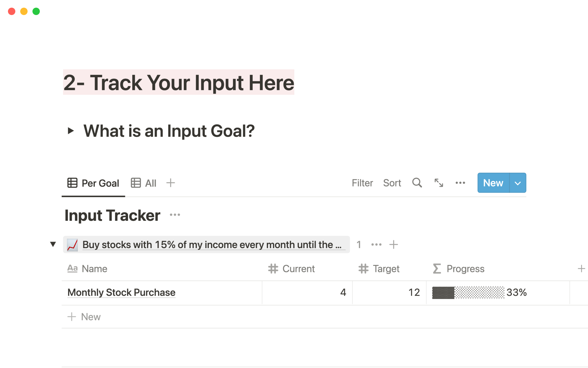This screenshot has height=368, width=588.
Task: Click the search magnifier icon
Action: (x=417, y=183)
